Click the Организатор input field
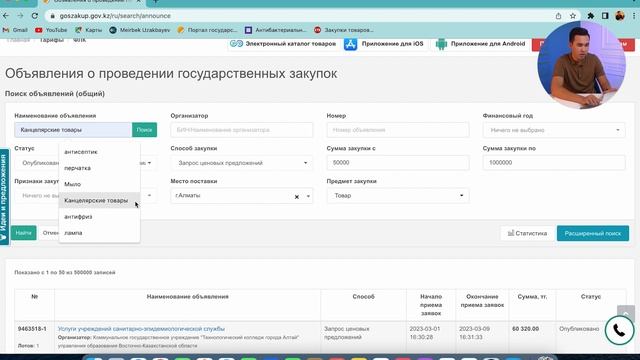 [242, 130]
